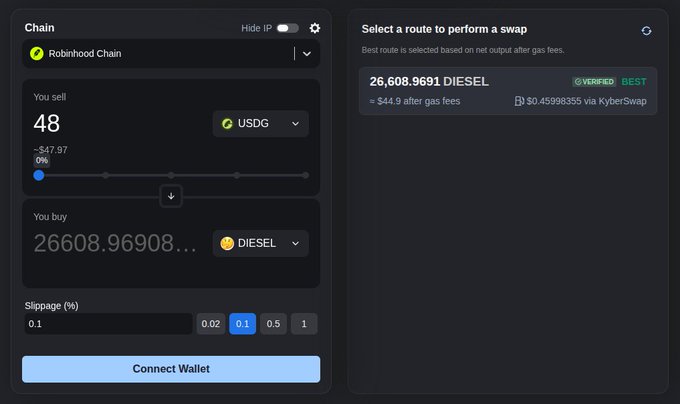
Task: Click the gas pump fee icon
Action: click(x=519, y=101)
